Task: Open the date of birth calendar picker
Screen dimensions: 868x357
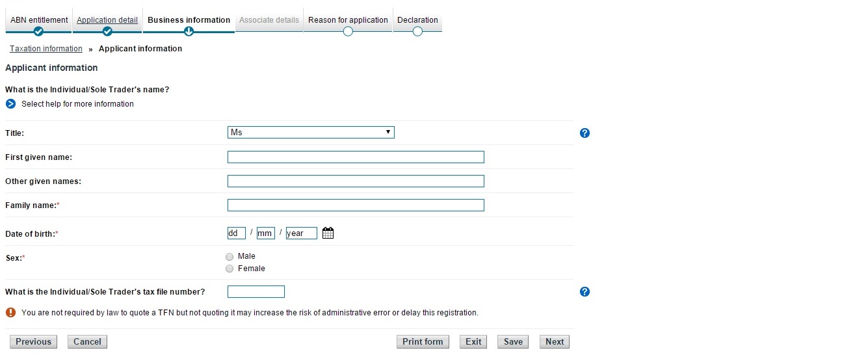Action: [x=328, y=233]
